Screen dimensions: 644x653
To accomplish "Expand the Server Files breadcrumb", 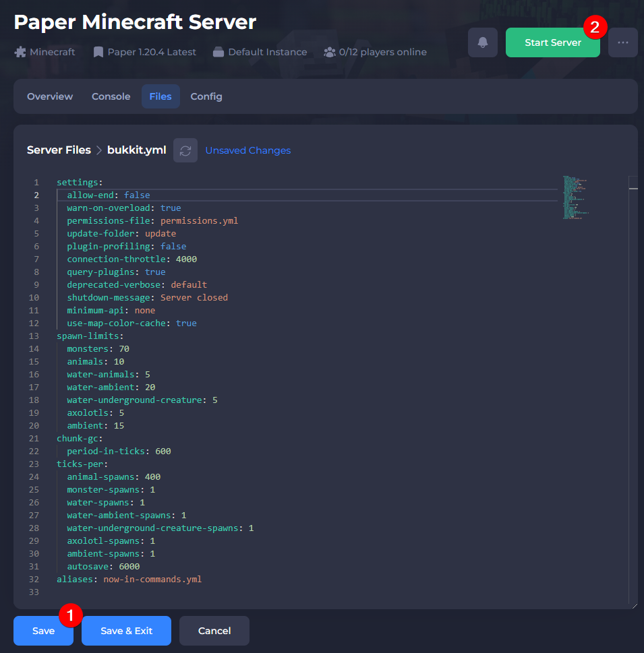I will point(59,150).
